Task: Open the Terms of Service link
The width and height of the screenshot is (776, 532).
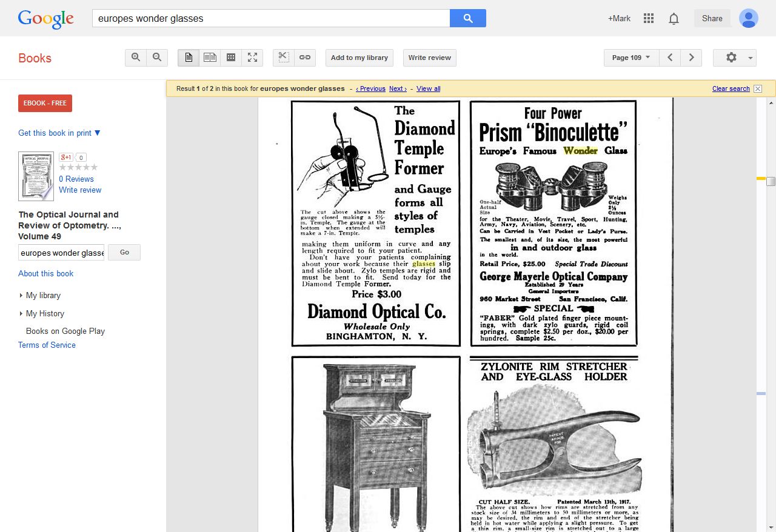Action: coord(47,345)
